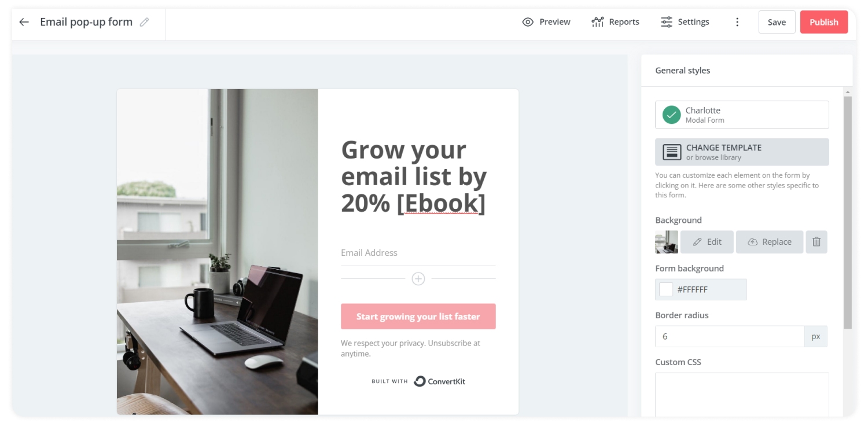Viewport: 868px width, 430px height.
Task: Click the pencil icon to rename form
Action: [145, 22]
